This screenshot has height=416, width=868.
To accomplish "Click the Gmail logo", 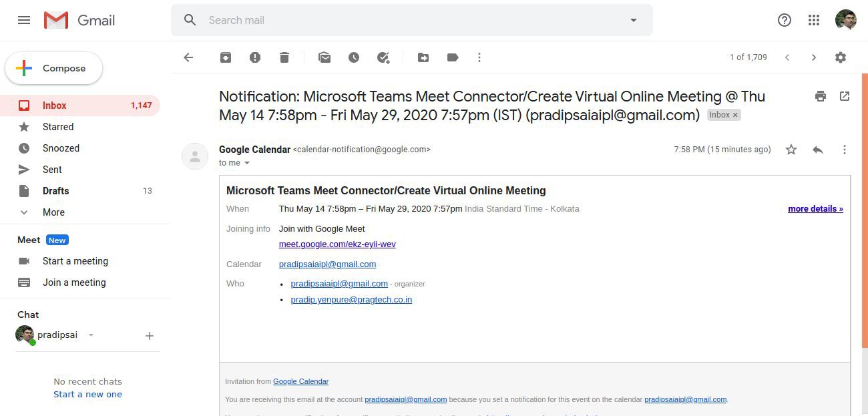I will 79,20.
